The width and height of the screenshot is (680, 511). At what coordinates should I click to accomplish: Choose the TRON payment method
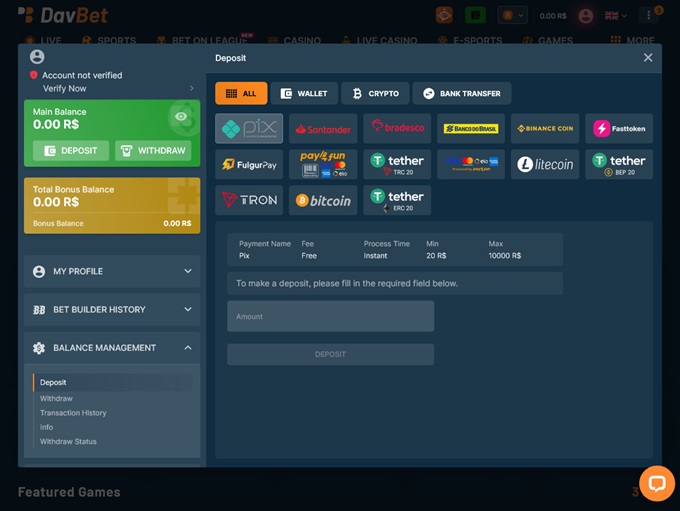(x=249, y=200)
